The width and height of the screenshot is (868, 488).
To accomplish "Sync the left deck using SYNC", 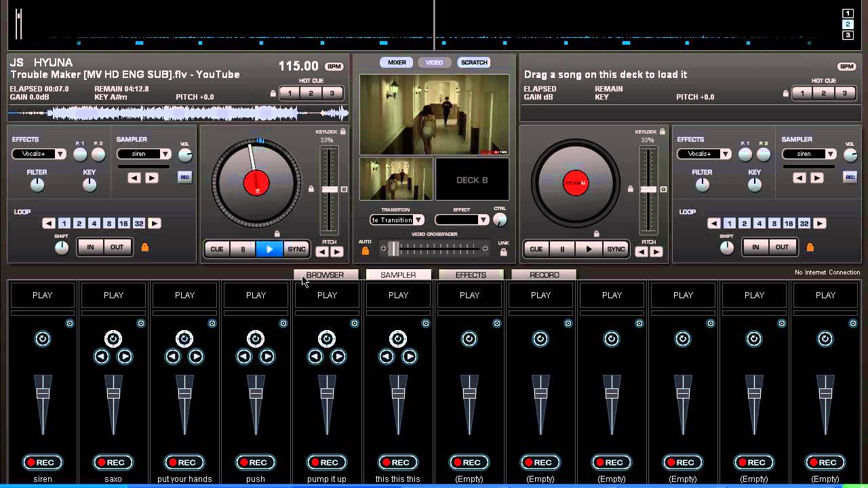I will [x=296, y=249].
